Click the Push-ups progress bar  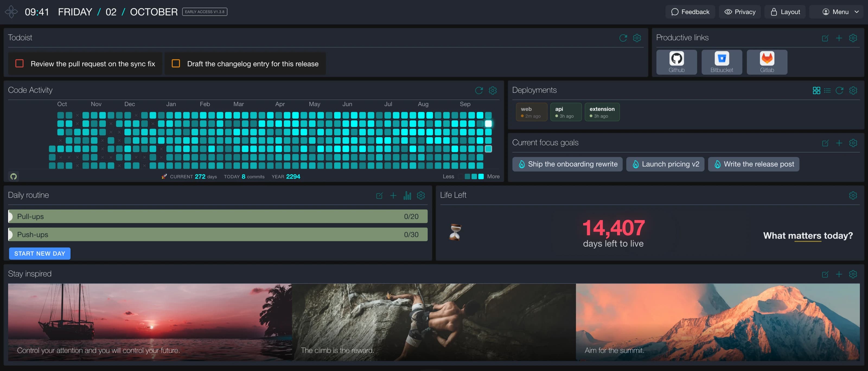218,234
